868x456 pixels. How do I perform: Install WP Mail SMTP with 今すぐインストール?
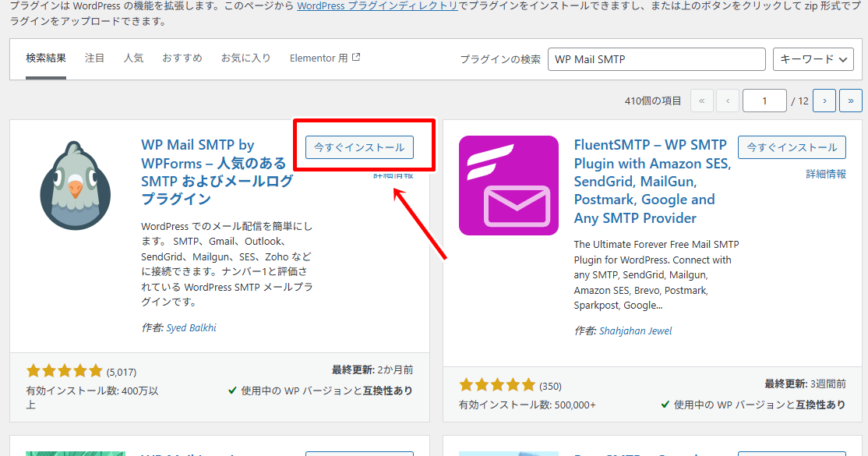click(x=359, y=147)
